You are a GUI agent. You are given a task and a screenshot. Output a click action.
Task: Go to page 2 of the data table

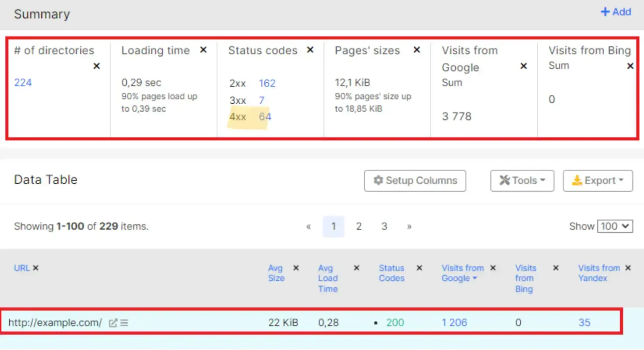click(x=359, y=226)
